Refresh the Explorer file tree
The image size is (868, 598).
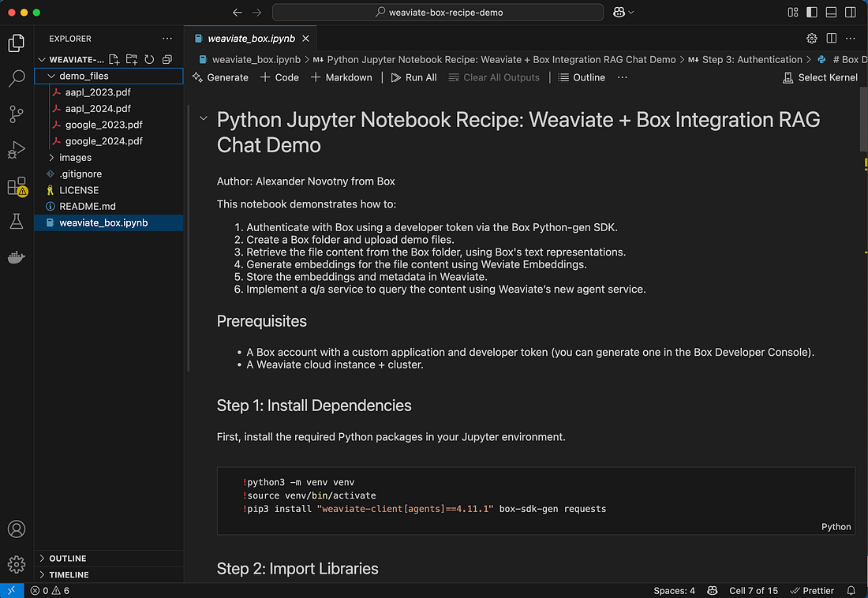click(149, 59)
